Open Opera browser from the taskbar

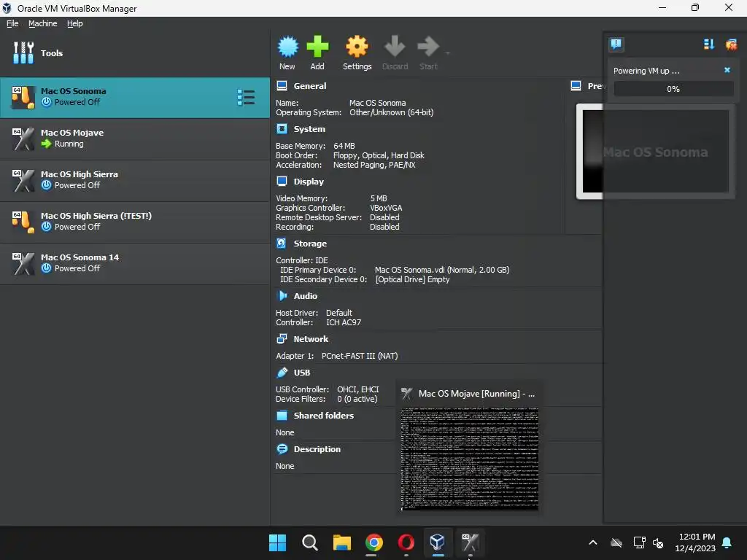point(406,542)
